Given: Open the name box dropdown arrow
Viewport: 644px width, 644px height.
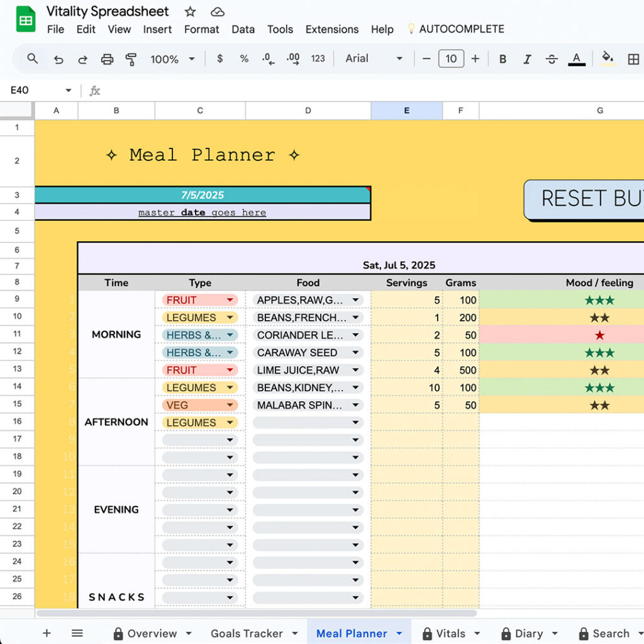Looking at the screenshot, I should pos(69,91).
